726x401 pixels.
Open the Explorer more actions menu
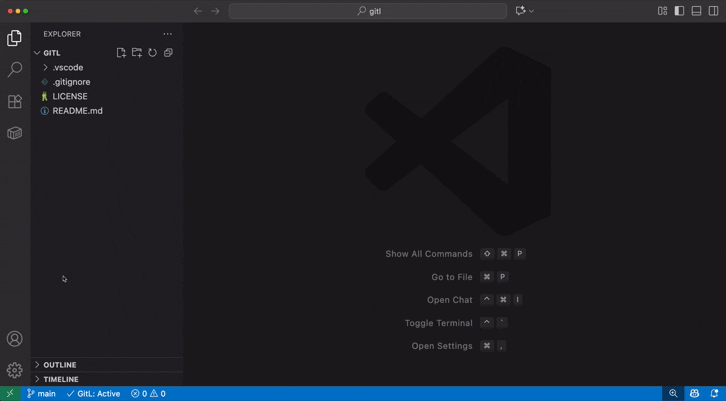click(x=167, y=34)
